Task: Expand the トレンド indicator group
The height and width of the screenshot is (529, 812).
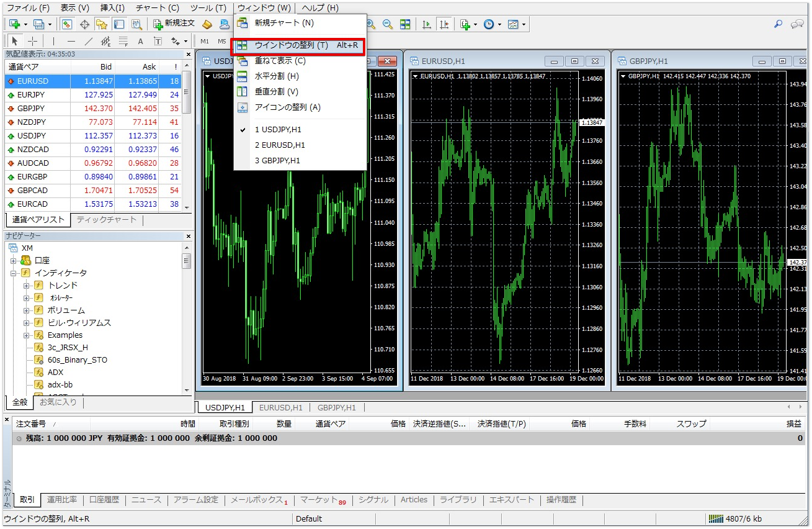Action: [26, 284]
